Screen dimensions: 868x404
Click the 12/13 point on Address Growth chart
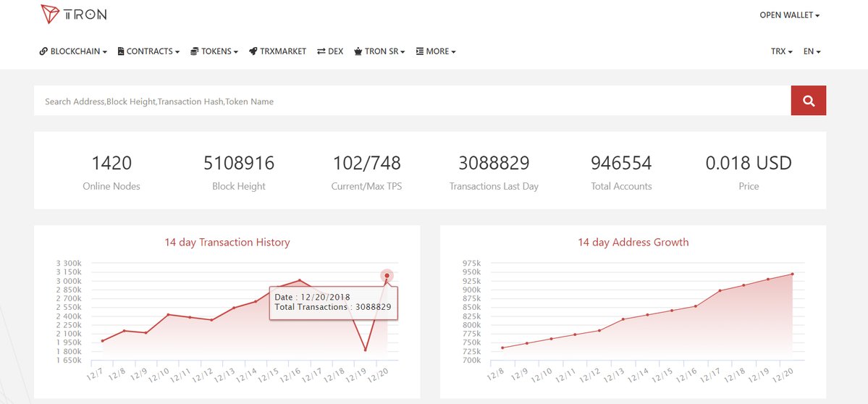point(623,319)
